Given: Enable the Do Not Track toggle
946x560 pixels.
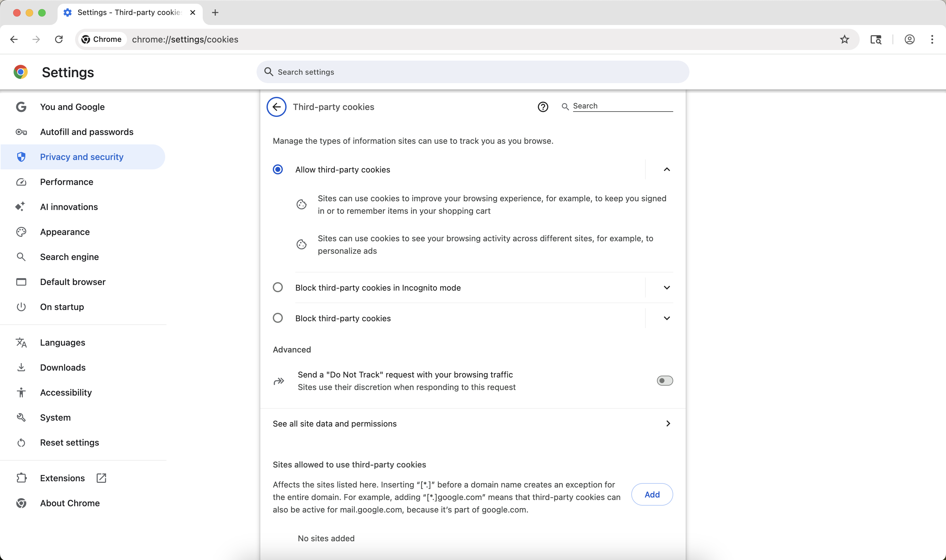Looking at the screenshot, I should tap(665, 381).
